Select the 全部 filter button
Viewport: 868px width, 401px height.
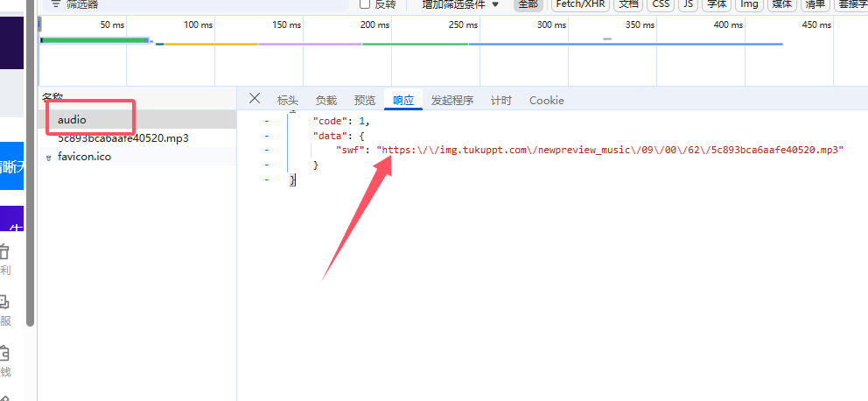[x=527, y=4]
